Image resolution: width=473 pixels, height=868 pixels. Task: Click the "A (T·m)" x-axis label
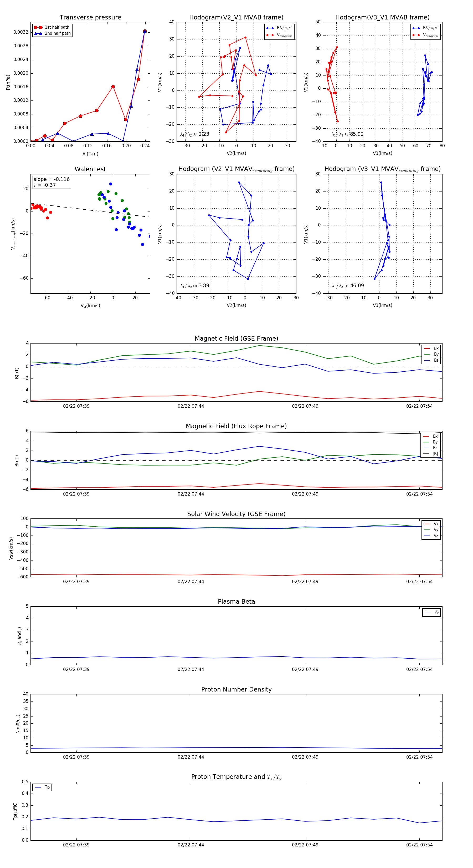click(90, 154)
